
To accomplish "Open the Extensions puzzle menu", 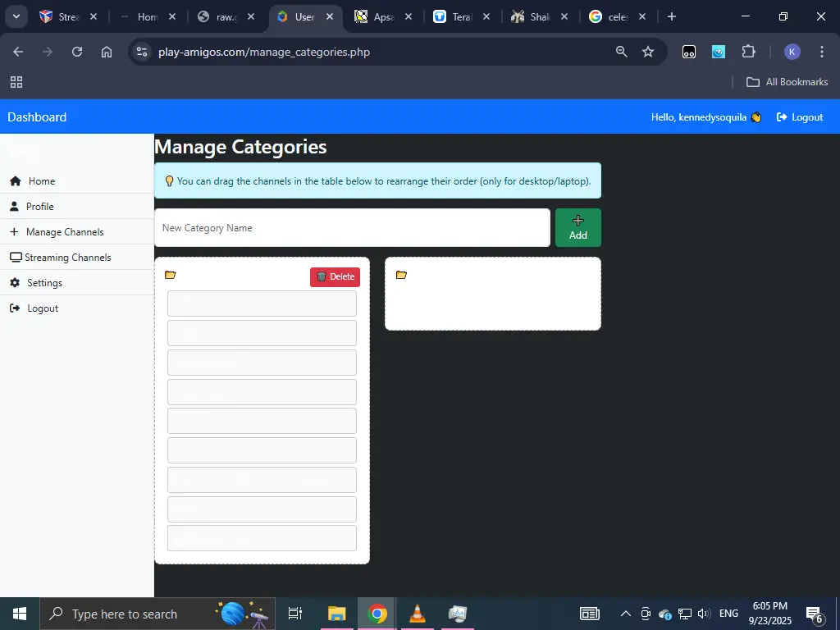I will (x=748, y=52).
